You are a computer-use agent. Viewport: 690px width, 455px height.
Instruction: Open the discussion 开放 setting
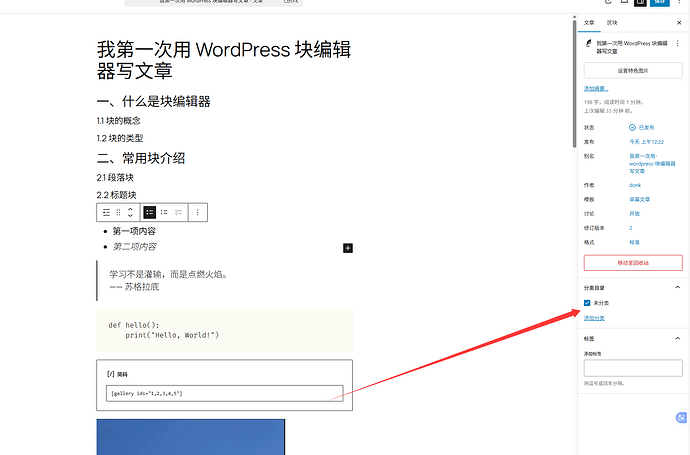pyautogui.click(x=635, y=213)
